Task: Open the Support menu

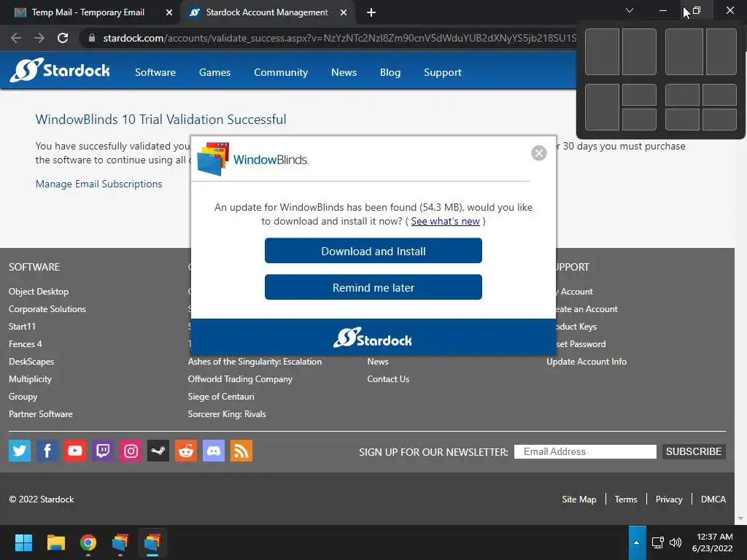Action: tap(443, 72)
